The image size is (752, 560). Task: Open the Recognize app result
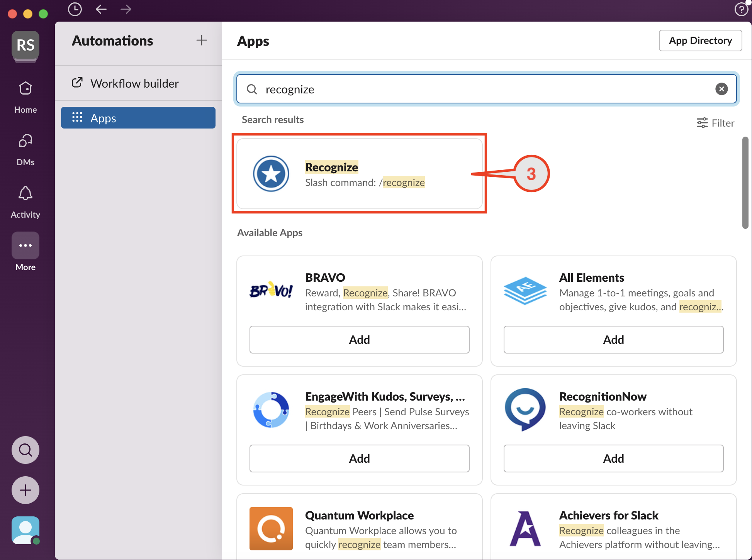coord(359,174)
